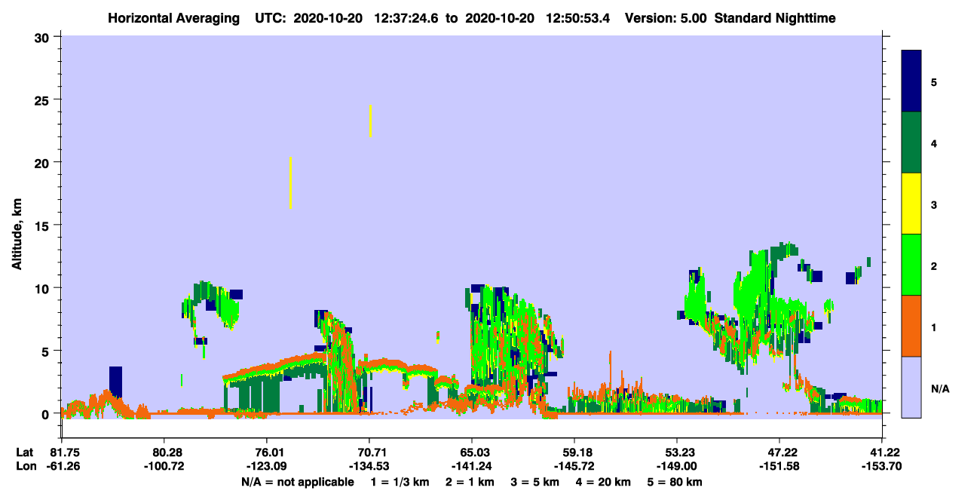Click the yellow level 3 swatch
This screenshot has width=980, height=503.
pos(911,204)
